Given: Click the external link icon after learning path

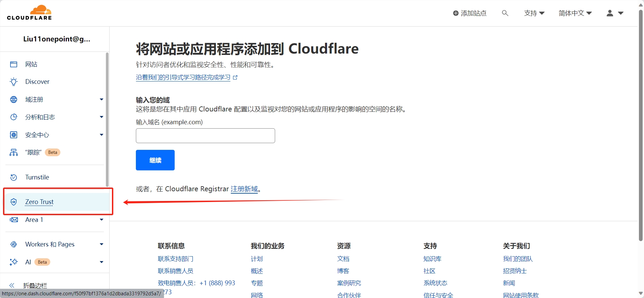Looking at the screenshot, I should pyautogui.click(x=235, y=77).
